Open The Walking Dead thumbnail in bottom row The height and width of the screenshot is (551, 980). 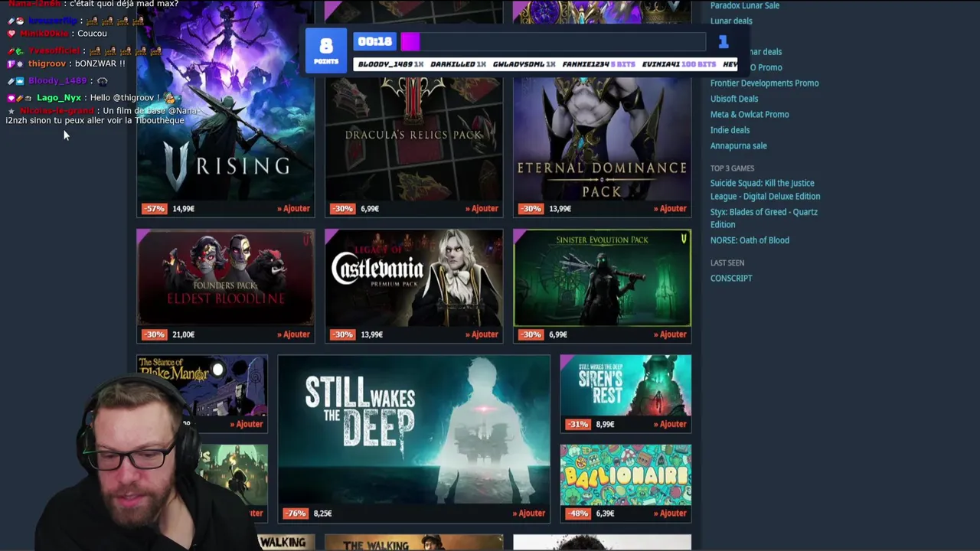pyautogui.click(x=413, y=543)
